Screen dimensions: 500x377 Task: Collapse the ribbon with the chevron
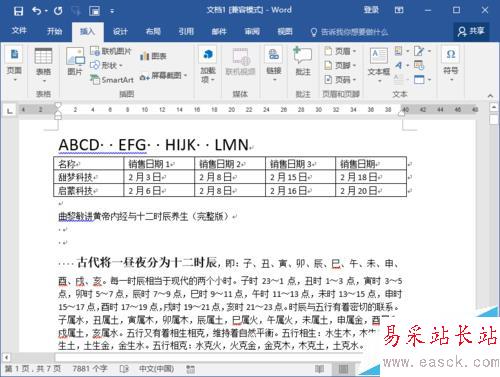coord(490,96)
